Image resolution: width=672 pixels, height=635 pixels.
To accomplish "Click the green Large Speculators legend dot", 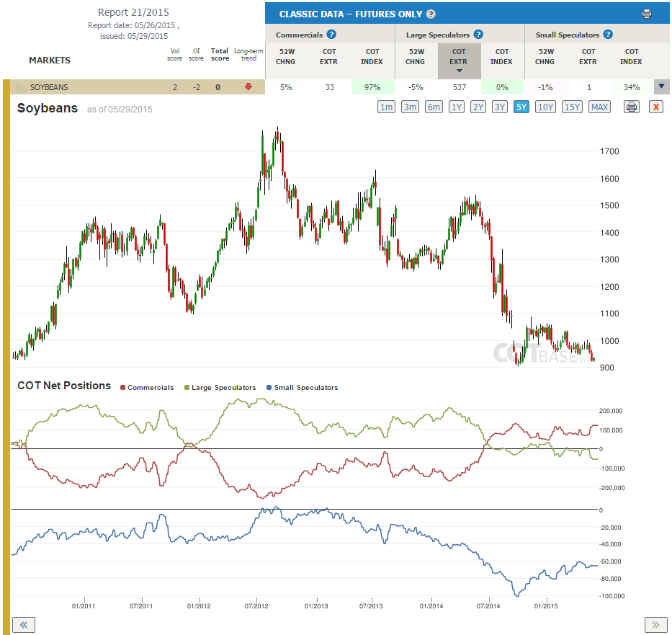I will point(187,388).
